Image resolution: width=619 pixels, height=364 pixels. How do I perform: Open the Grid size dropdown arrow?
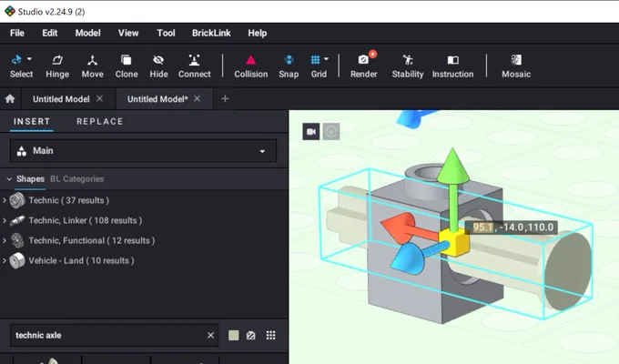pos(326,59)
